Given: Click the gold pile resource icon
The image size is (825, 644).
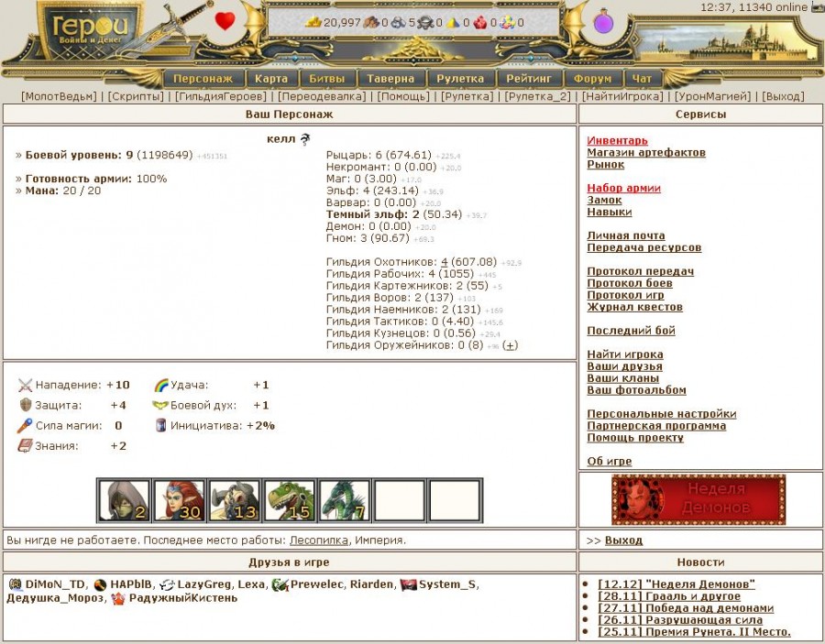Looking at the screenshot, I should pyautogui.click(x=313, y=22).
